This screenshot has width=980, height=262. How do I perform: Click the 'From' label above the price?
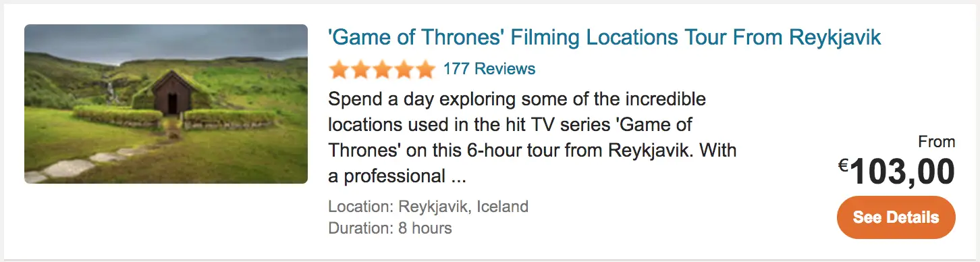click(x=937, y=142)
